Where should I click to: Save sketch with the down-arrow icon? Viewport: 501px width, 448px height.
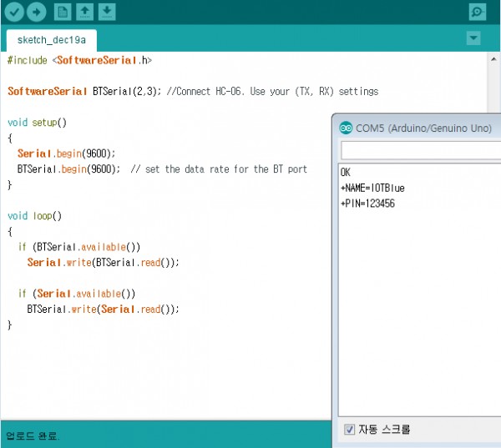(107, 13)
